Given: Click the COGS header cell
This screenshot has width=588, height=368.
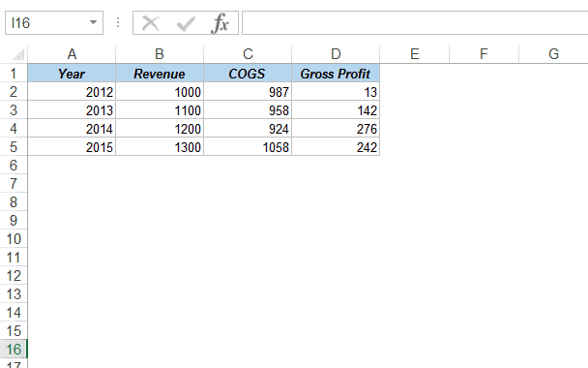Looking at the screenshot, I should [248, 74].
